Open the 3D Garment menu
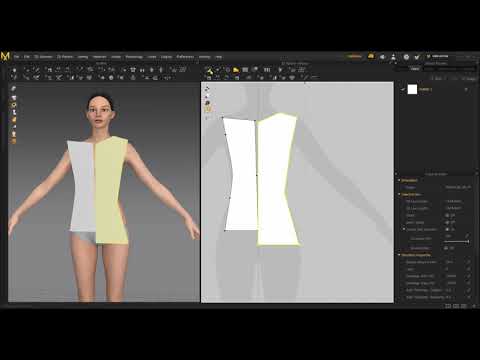This screenshot has width=480, height=360. [x=43, y=57]
